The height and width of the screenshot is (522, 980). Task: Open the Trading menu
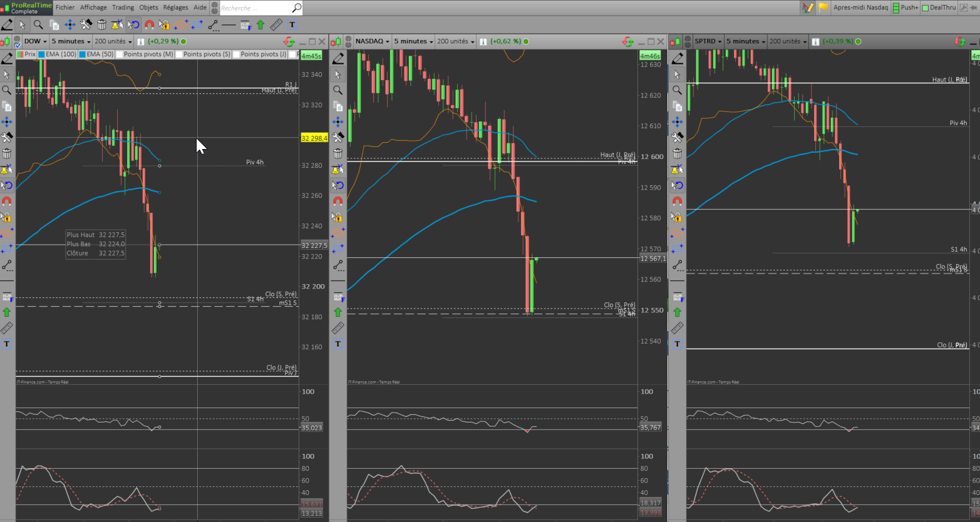pyautogui.click(x=123, y=8)
